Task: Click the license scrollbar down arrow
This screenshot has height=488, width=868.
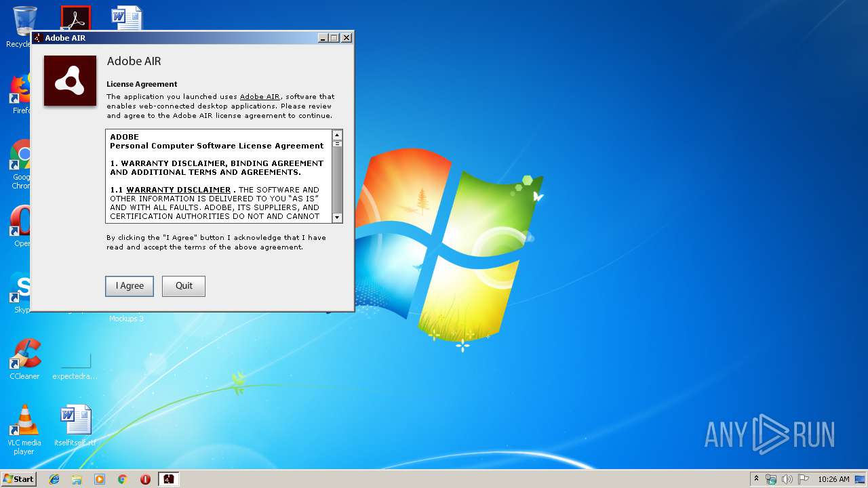Action: click(337, 218)
